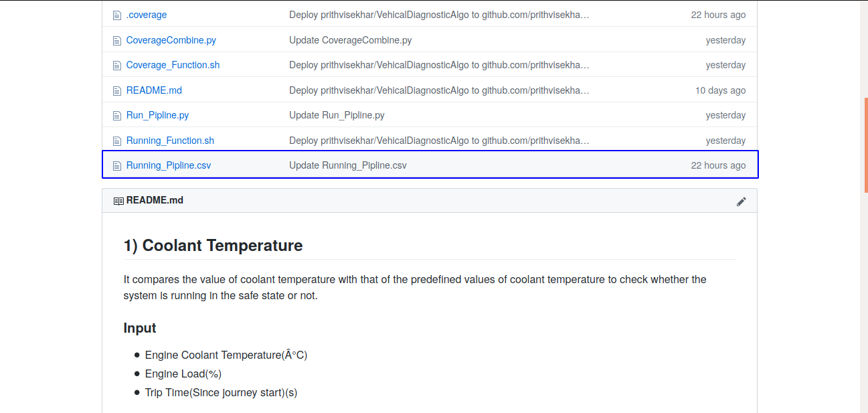Open README.md in the file list
The width and height of the screenshot is (868, 413).
tap(154, 90)
